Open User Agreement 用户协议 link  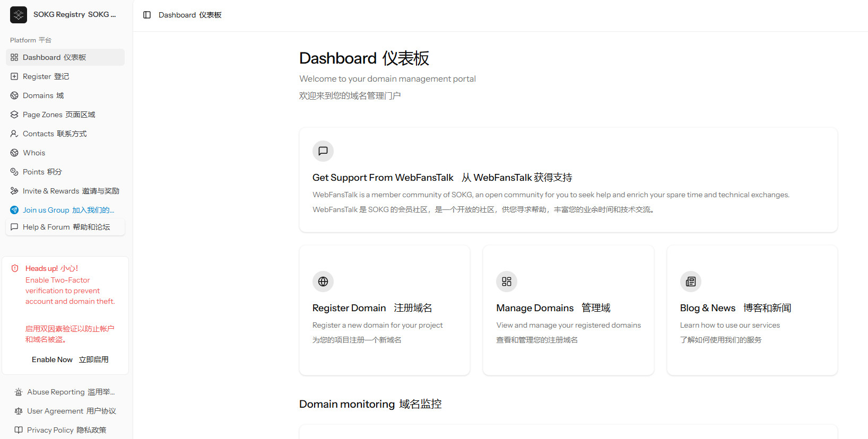tap(65, 411)
